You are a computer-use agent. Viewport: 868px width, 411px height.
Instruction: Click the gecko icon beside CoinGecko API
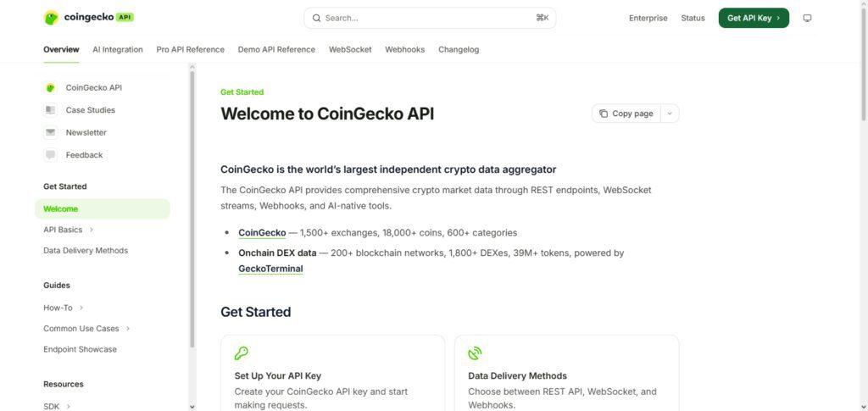(50, 87)
